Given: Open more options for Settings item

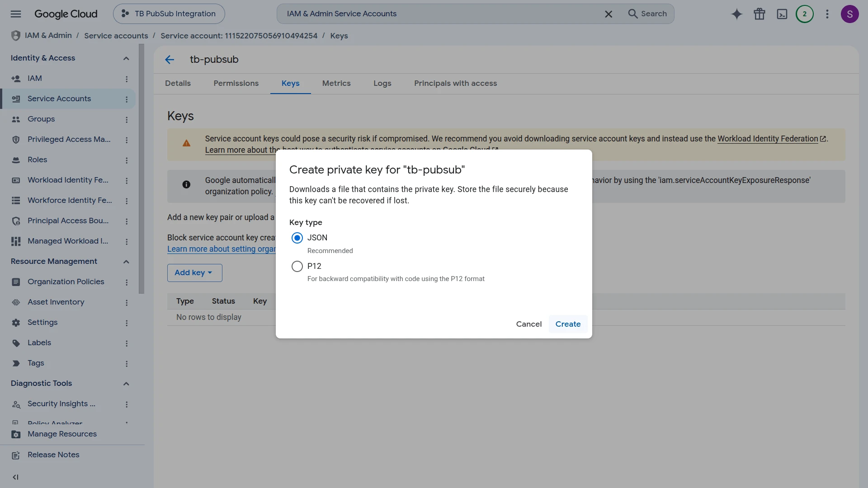Looking at the screenshot, I should coord(127,323).
